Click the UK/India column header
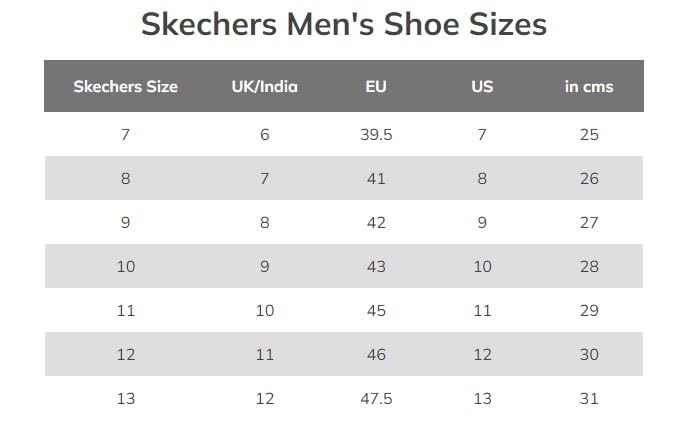This screenshot has height=438, width=680. (264, 86)
